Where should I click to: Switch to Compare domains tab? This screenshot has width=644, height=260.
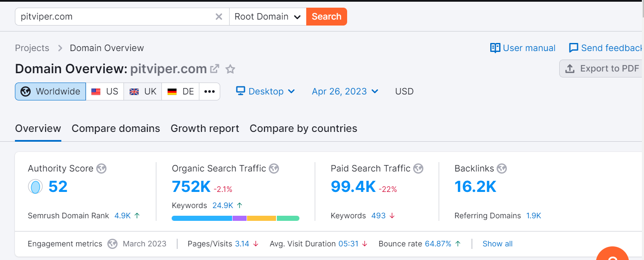tap(116, 129)
